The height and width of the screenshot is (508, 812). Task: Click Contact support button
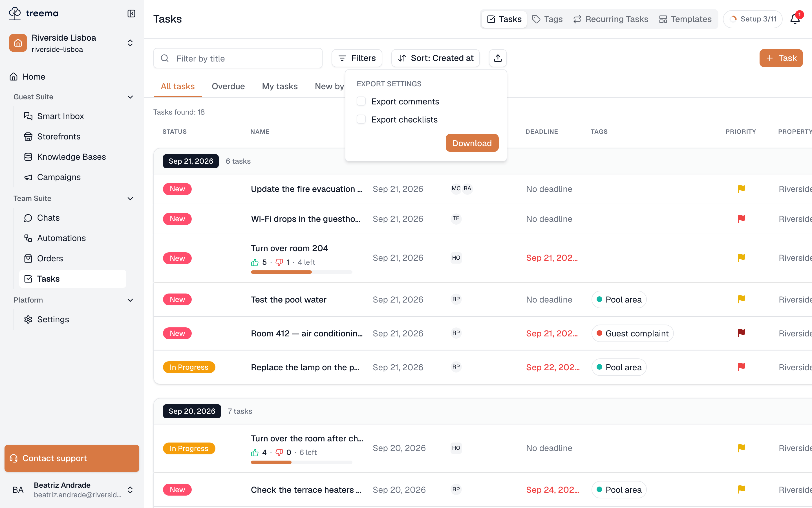click(72, 458)
